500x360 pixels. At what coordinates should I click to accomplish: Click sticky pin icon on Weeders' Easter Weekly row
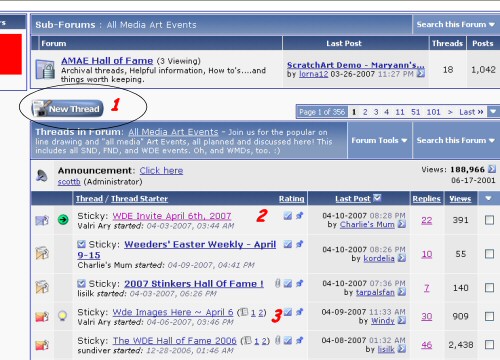pyautogui.click(x=299, y=244)
